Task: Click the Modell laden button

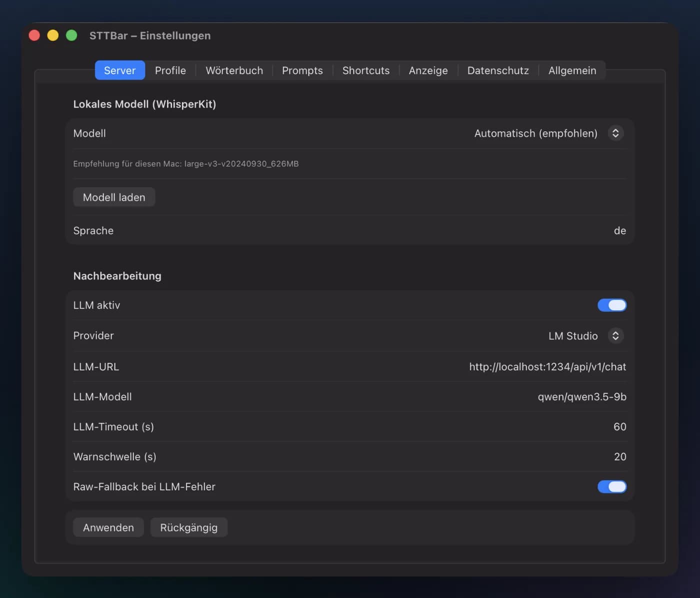Action: click(x=114, y=197)
